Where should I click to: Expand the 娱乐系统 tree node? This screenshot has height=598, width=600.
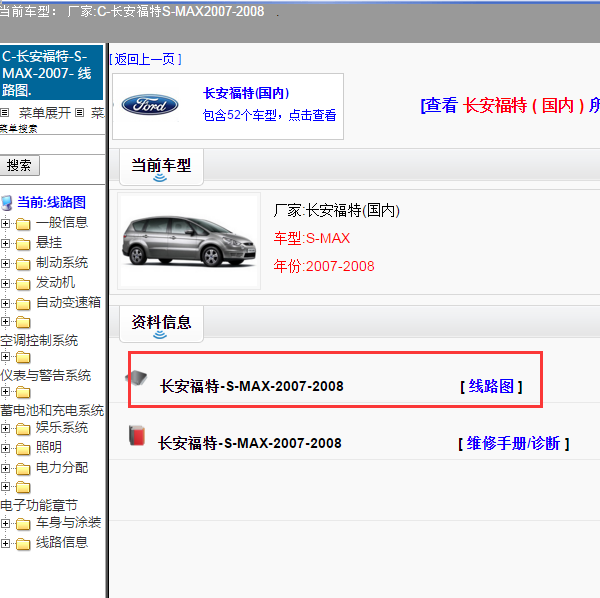tap(5, 428)
